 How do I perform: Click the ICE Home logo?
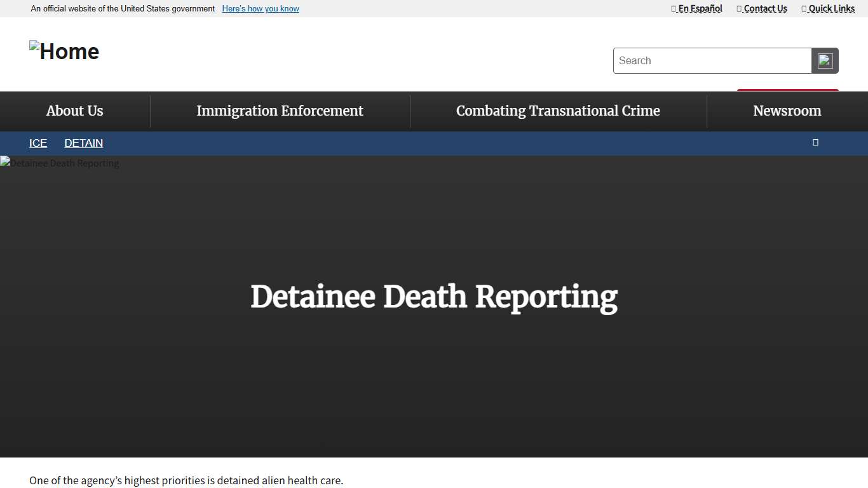pyautogui.click(x=64, y=51)
